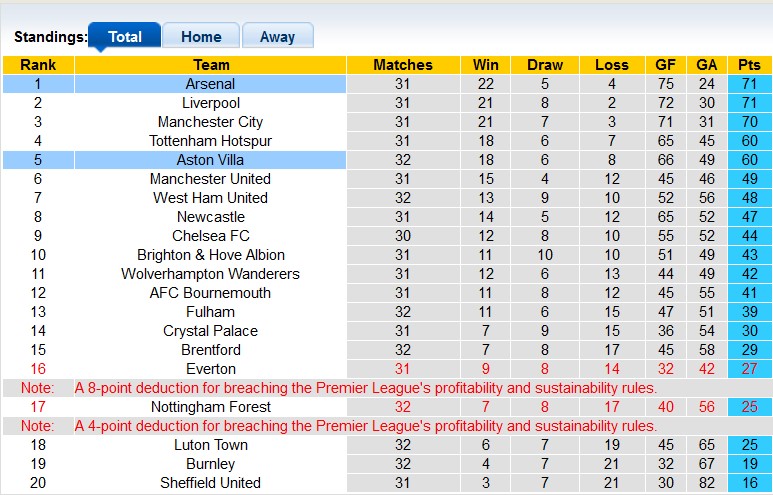Open the Arsenal team link
This screenshot has height=495, width=773.
coord(211,84)
